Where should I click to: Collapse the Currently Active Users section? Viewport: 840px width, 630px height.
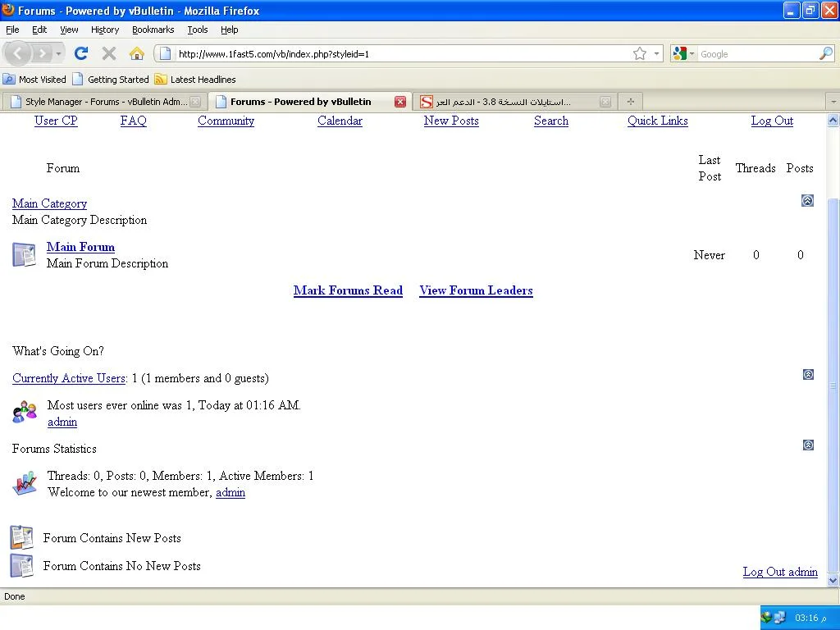(x=807, y=375)
